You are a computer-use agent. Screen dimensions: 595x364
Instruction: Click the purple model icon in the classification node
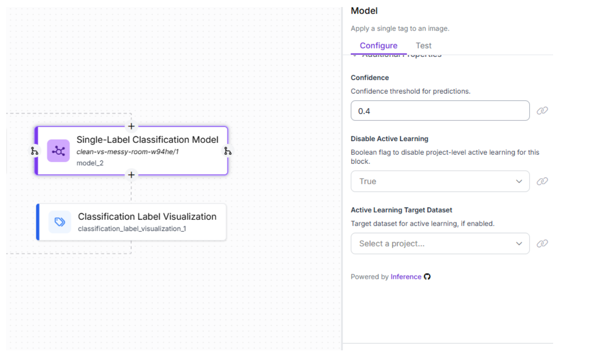click(x=58, y=151)
